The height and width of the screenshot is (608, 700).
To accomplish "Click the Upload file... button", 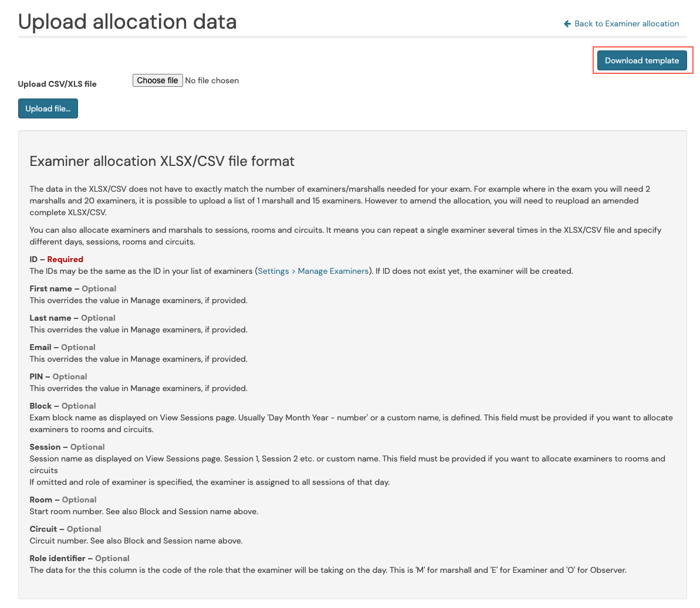I will point(48,108).
